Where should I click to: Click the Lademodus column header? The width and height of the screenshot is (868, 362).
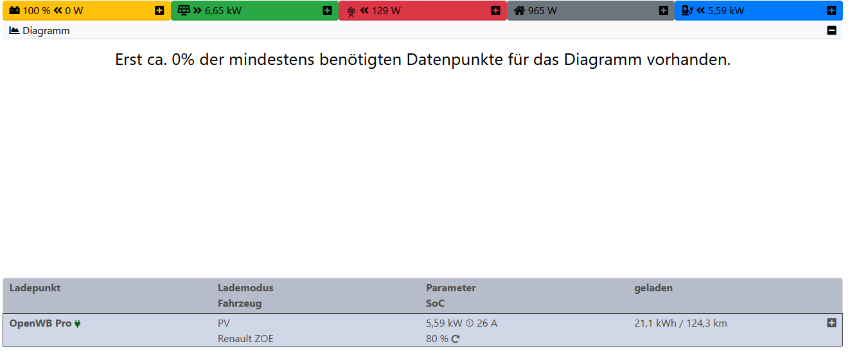tap(245, 288)
